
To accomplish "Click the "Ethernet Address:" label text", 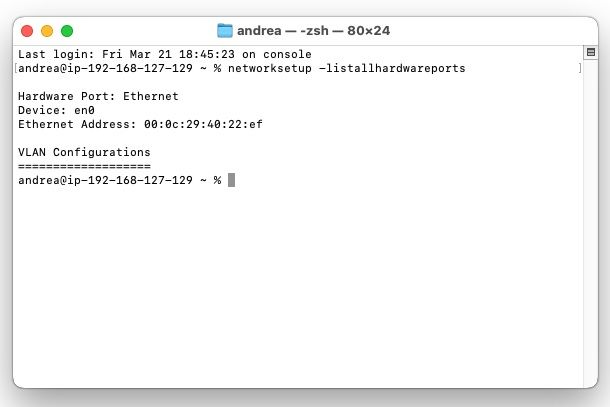I will tap(77, 125).
